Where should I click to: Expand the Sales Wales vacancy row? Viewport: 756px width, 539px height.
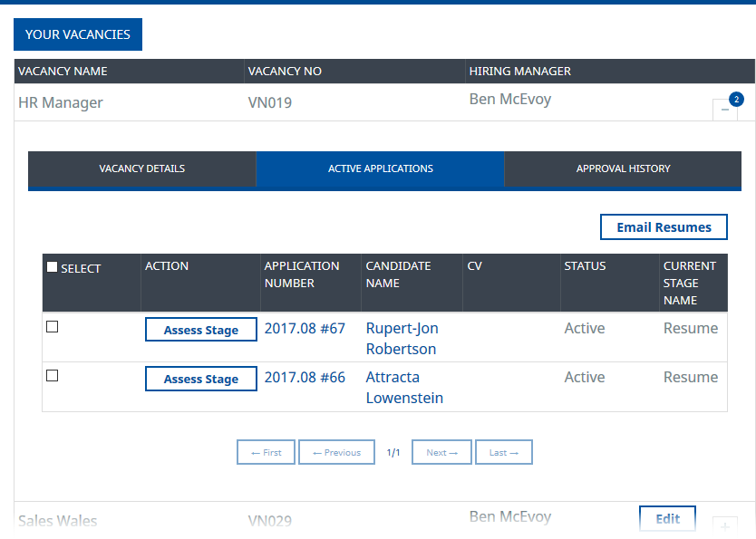tap(725, 526)
